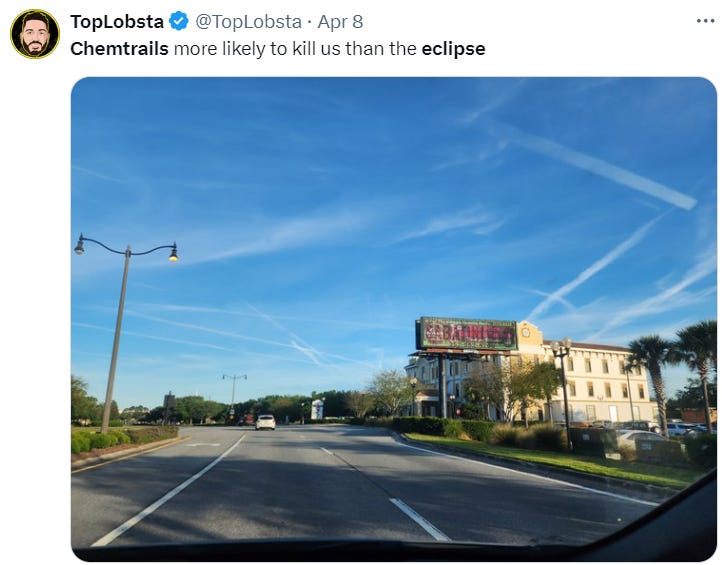Click the dashed white lane marking
The image size is (722, 565).
click(x=419, y=519)
